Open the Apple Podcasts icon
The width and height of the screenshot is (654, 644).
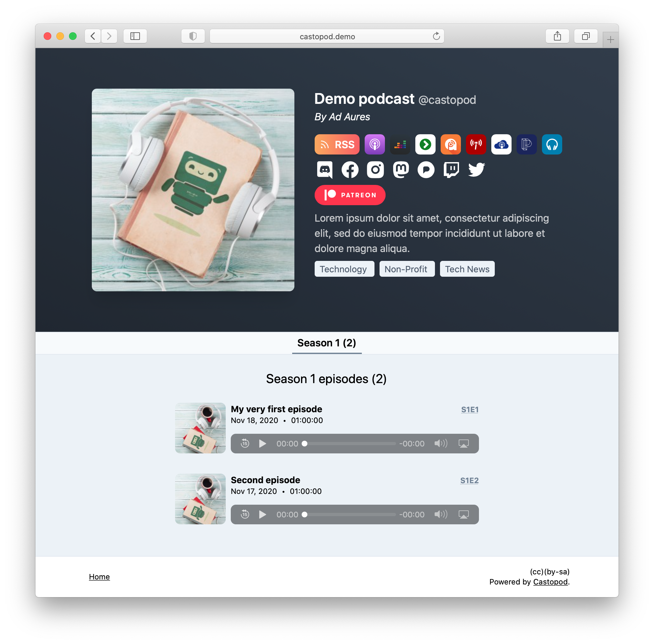pyautogui.click(x=374, y=144)
